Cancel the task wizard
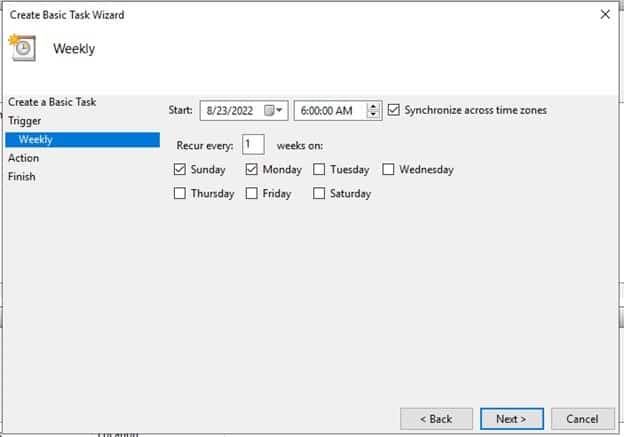624x437 pixels. pyautogui.click(x=582, y=418)
